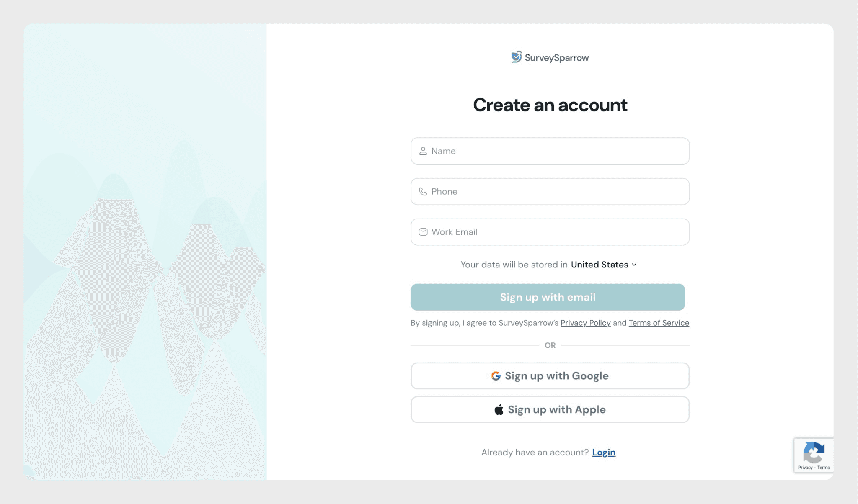Screen dimensions: 858x504
Task: Click the Apple logo icon
Action: (x=499, y=410)
